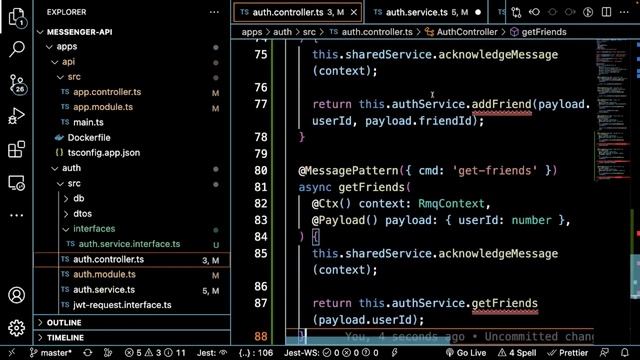The height and width of the screenshot is (360, 640).
Task: Click the remote window indicator in status bar
Action: tap(11, 353)
